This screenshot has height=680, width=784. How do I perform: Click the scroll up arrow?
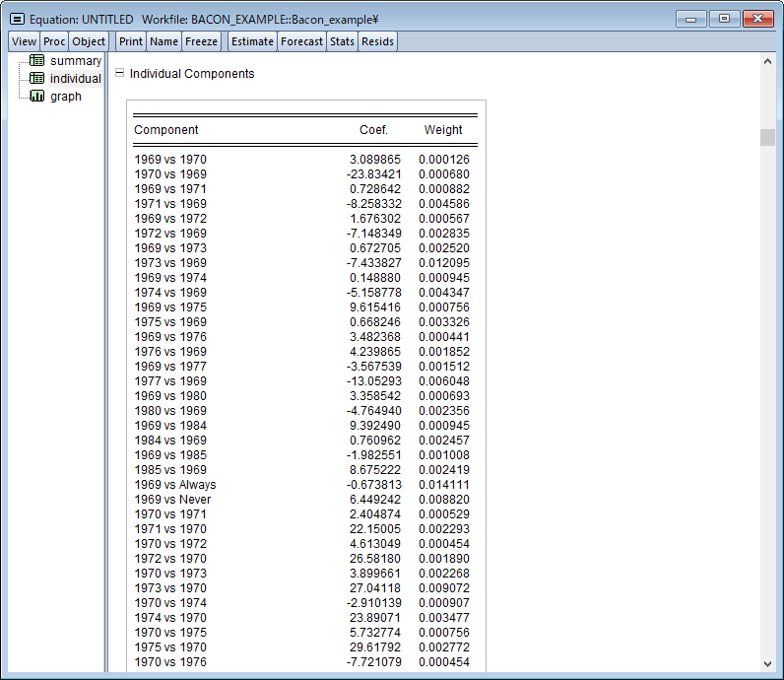click(767, 61)
